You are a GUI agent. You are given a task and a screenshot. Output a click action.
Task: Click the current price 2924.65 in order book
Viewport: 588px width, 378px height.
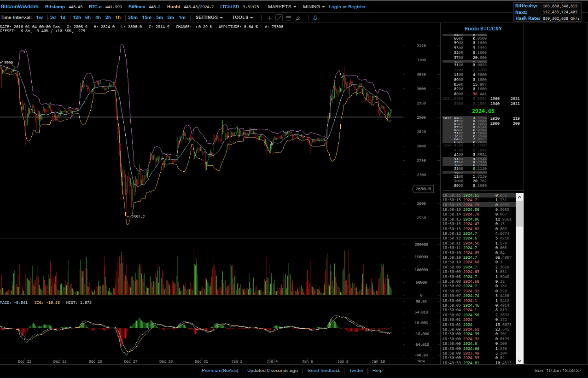coord(483,111)
